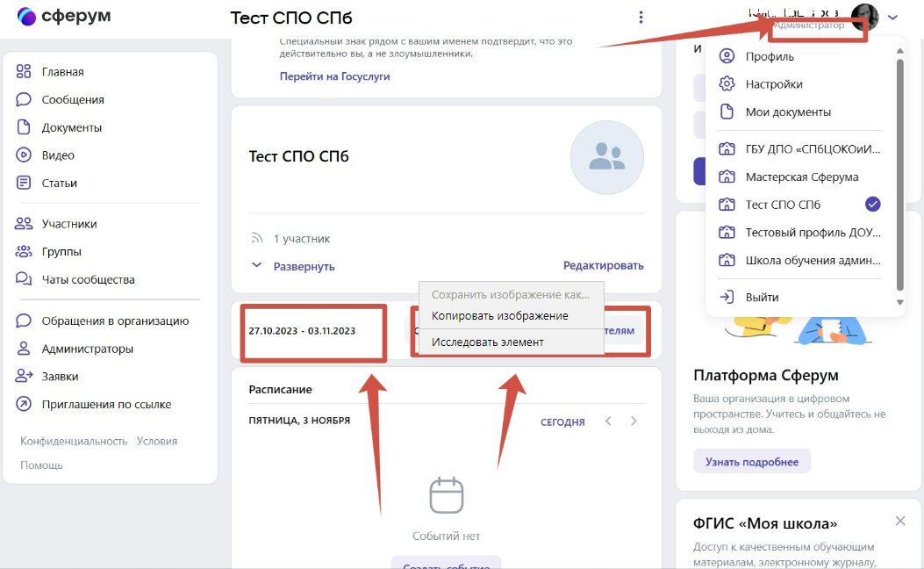The image size is (924, 569).
Task: Click the Перейти на Госуслуги link
Action: (x=334, y=76)
